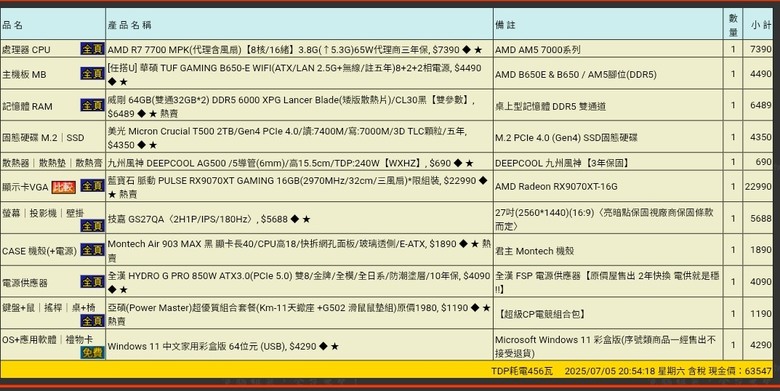Click the SSD subtotal 4350
This screenshot has width=780, height=391.
(761, 137)
